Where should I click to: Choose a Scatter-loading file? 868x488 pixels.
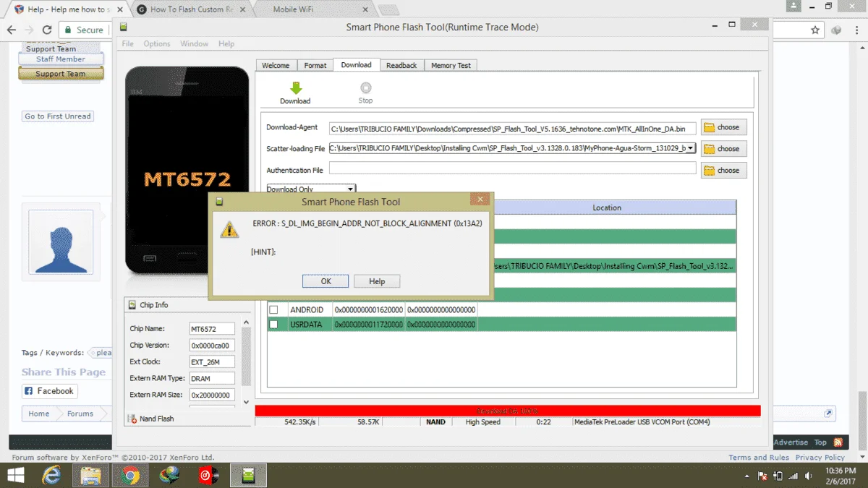(723, 149)
